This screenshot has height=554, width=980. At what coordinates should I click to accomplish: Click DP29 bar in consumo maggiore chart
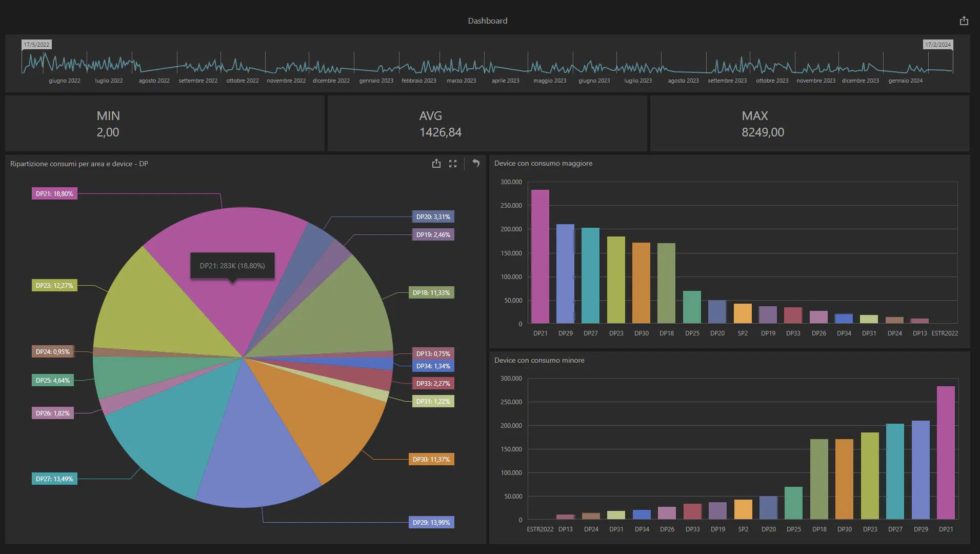(x=565, y=274)
